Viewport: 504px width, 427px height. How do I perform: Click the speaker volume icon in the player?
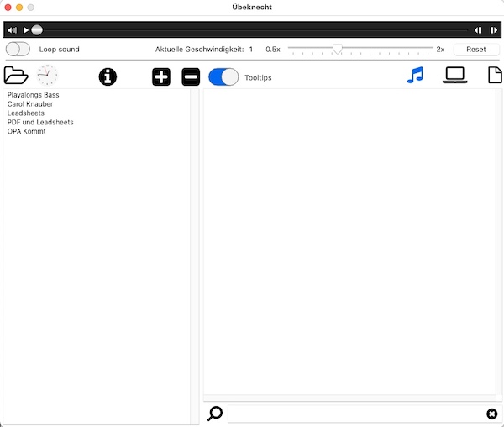(x=12, y=30)
